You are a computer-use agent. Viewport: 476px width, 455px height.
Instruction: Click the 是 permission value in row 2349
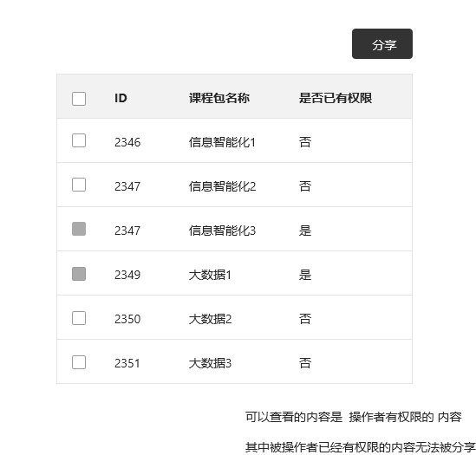(305, 275)
